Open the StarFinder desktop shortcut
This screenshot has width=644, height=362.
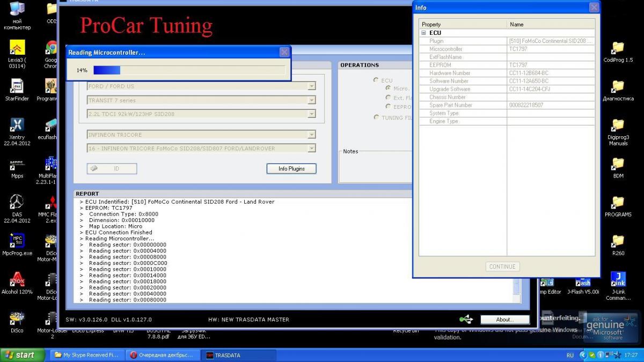click(17, 91)
